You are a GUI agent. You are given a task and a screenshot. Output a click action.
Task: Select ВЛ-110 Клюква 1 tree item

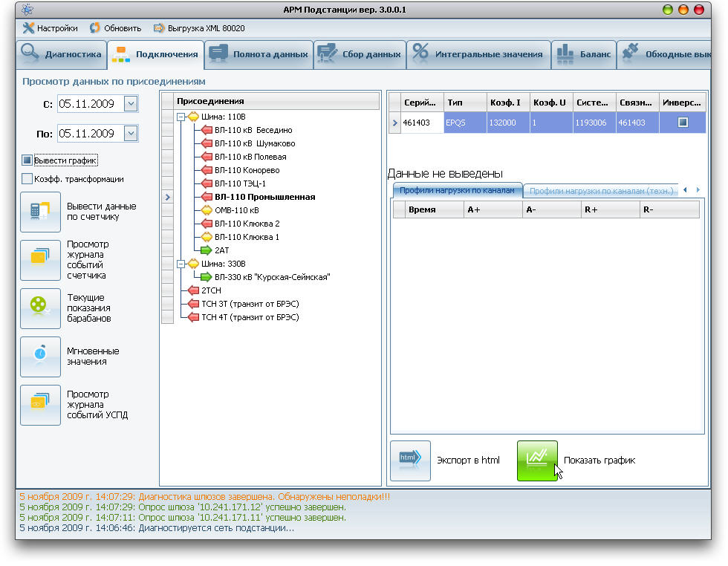pos(247,237)
